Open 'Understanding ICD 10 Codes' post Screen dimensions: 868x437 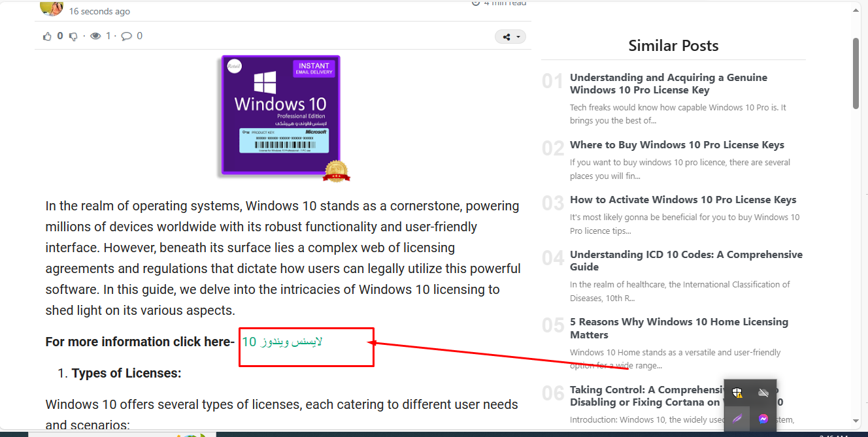[x=686, y=261]
